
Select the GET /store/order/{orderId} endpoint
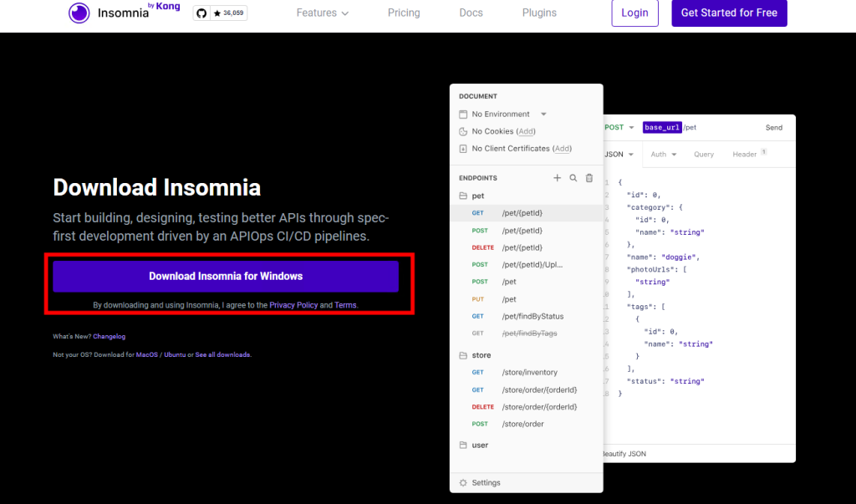(527, 389)
